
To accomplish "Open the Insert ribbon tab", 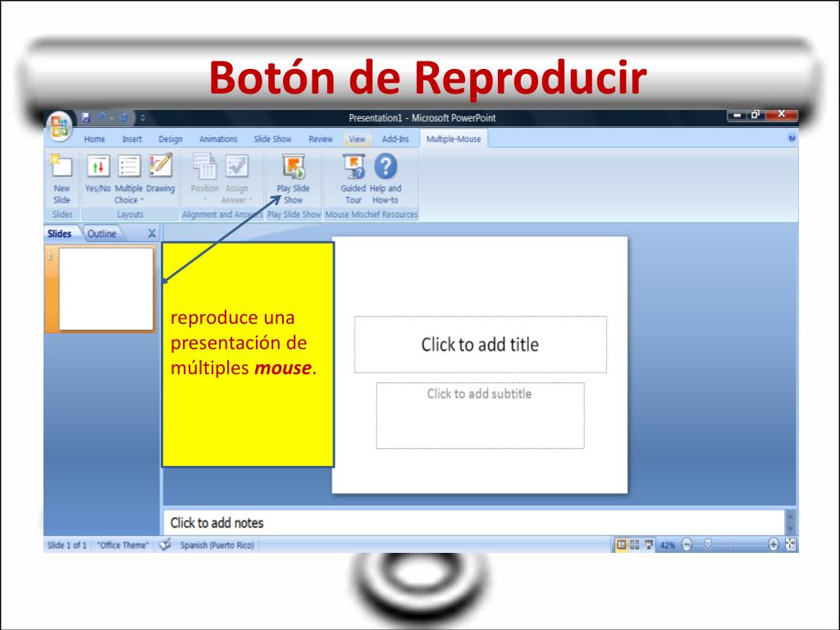I will tap(132, 139).
